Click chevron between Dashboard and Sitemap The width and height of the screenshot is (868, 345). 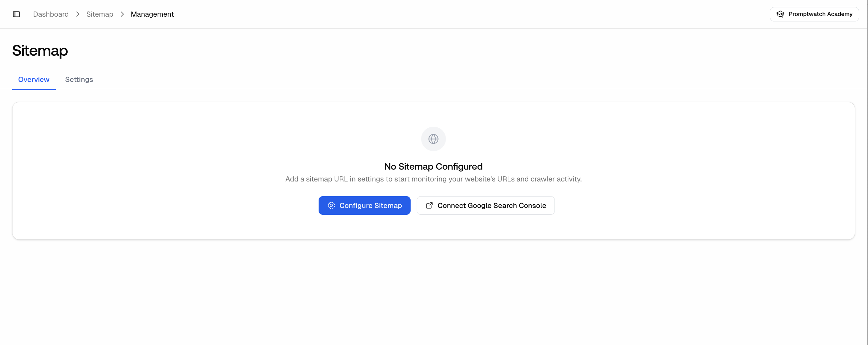pos(78,14)
